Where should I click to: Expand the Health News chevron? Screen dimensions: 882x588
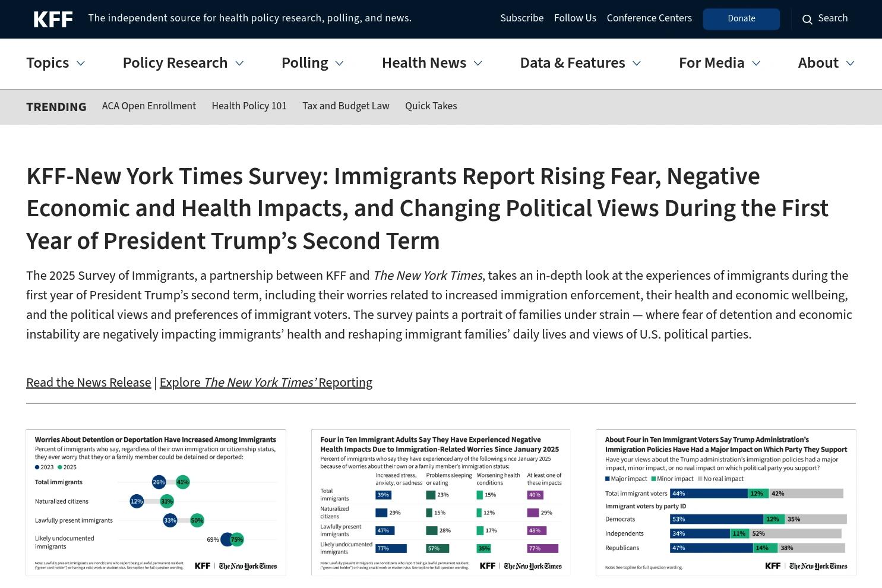478,63
